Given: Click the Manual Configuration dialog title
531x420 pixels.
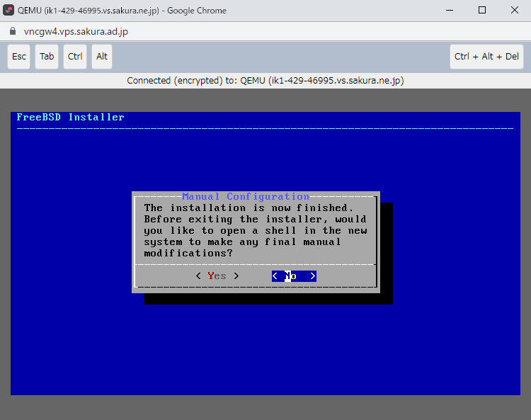Looking at the screenshot, I should click(x=246, y=196).
